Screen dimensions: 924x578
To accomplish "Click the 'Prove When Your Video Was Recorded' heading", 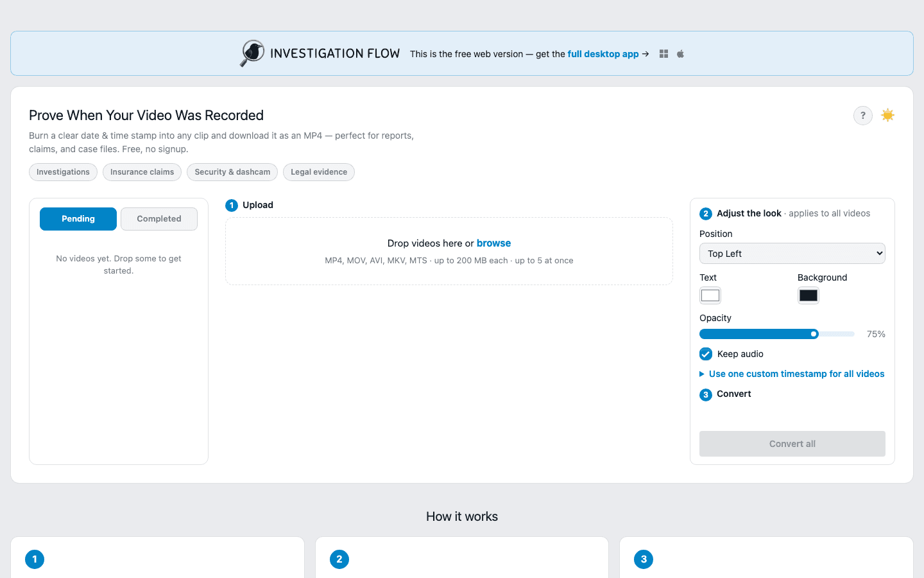I will [146, 116].
